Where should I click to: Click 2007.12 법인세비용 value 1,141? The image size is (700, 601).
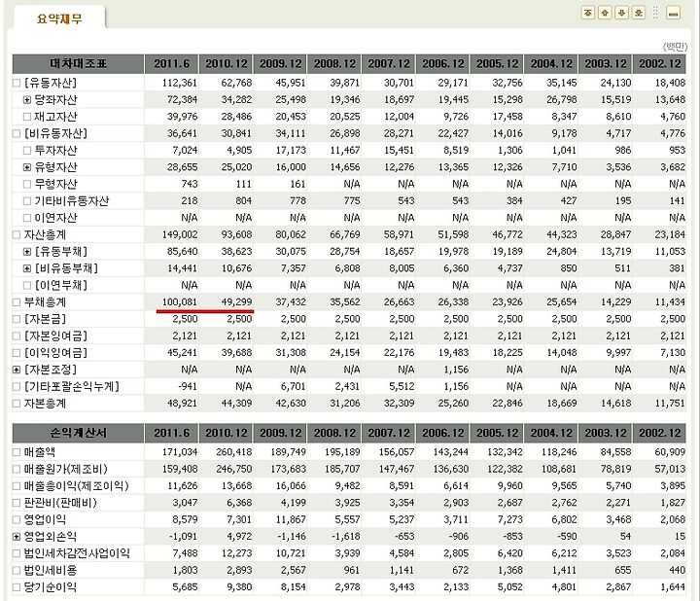coord(402,571)
